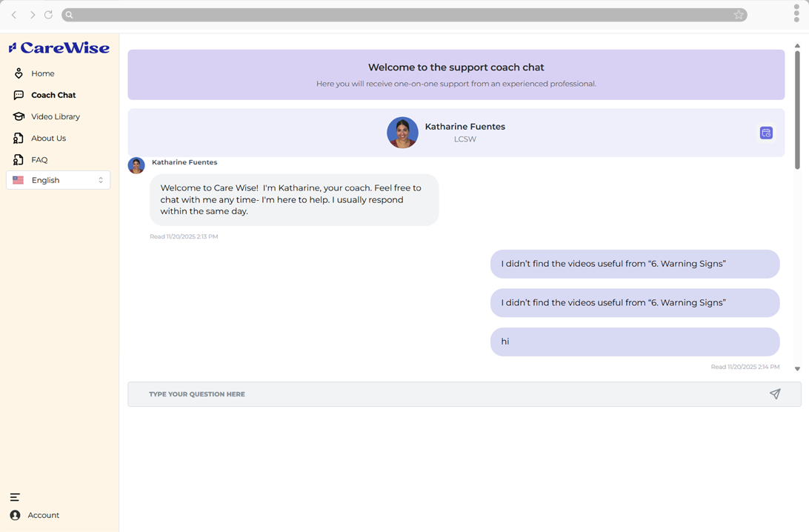Click the About Us document icon
The width and height of the screenshot is (809, 532).
pyautogui.click(x=19, y=139)
